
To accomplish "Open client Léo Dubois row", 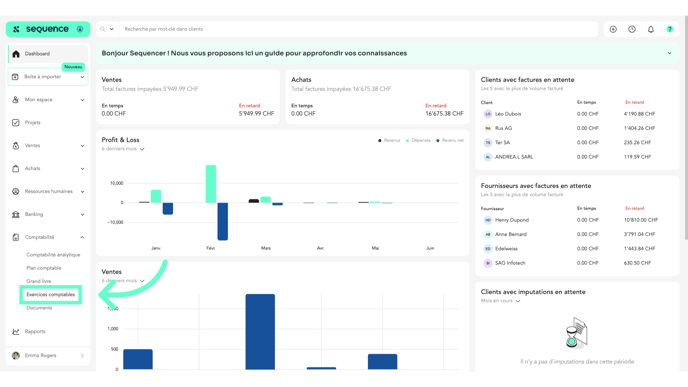I will pos(577,114).
